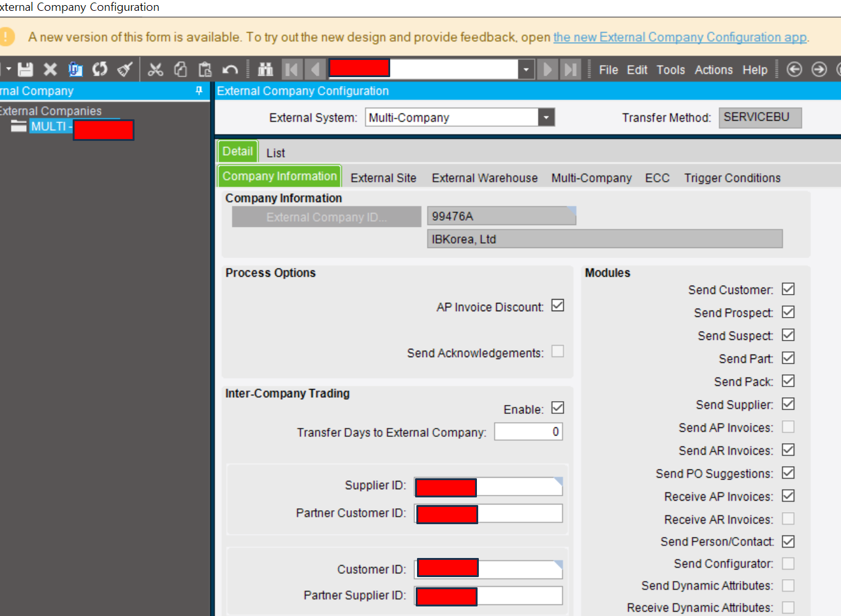
Task: Expand the External System dropdown
Action: [546, 117]
